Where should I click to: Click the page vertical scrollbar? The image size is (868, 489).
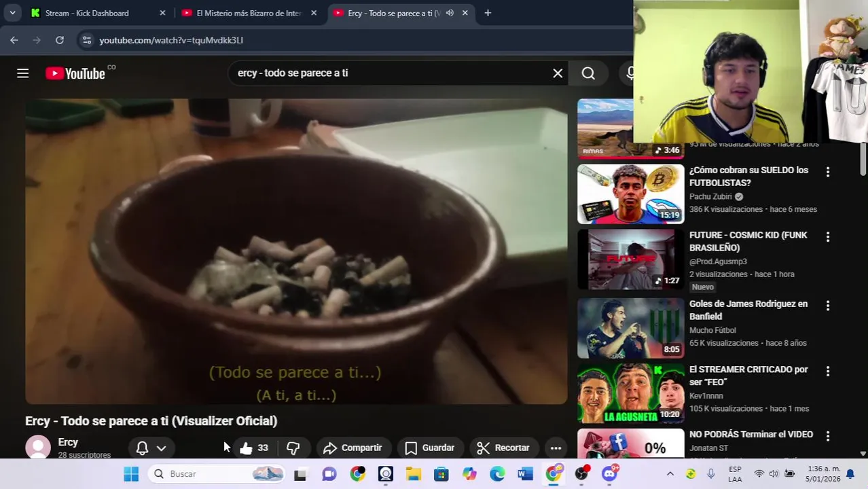(x=863, y=160)
